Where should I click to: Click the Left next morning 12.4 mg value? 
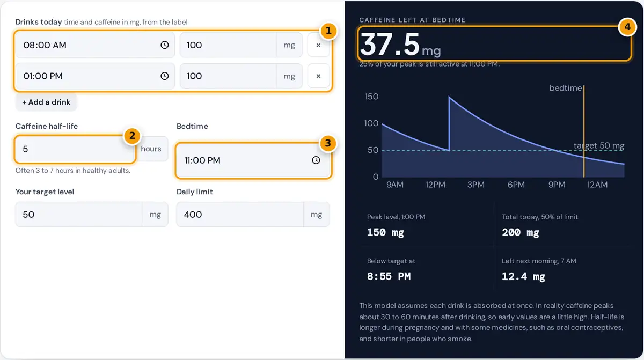(524, 276)
